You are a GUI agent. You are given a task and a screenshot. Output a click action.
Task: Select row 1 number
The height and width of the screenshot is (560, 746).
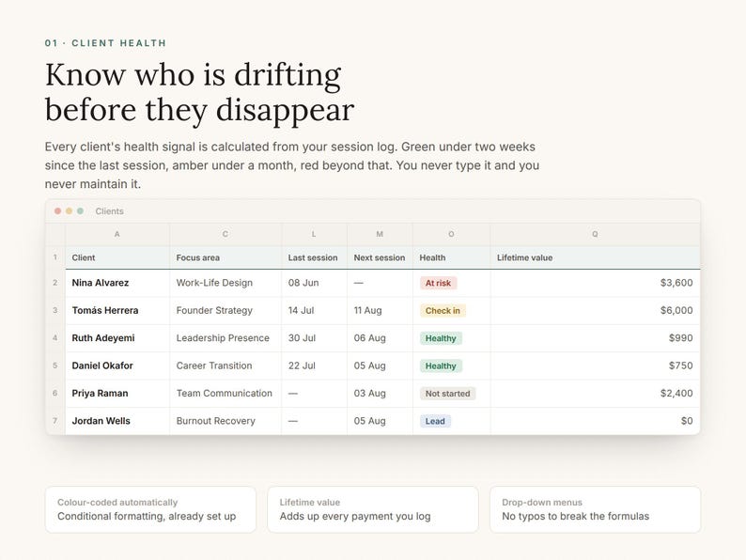(x=55, y=257)
